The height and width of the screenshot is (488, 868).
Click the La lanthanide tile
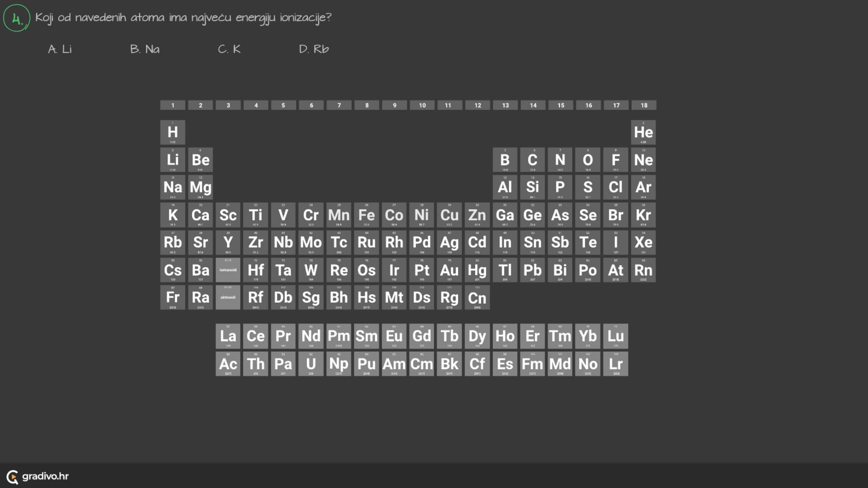click(x=228, y=336)
